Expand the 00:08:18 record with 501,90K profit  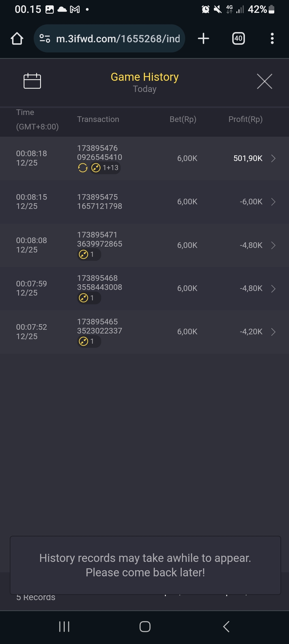pyautogui.click(x=273, y=158)
